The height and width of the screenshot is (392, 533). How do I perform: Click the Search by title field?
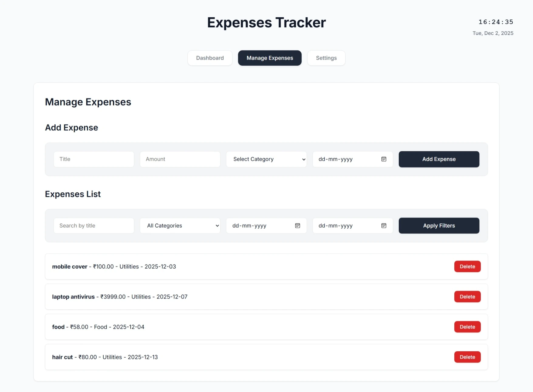coord(94,225)
